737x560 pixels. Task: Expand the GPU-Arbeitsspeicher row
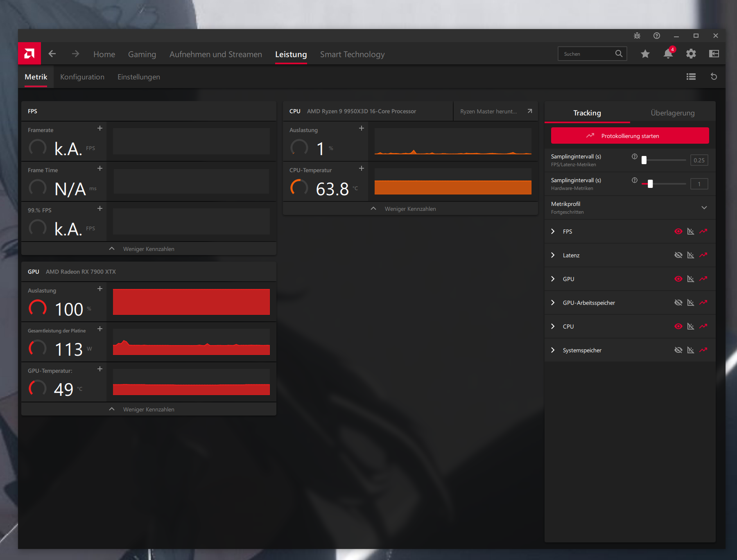point(553,303)
